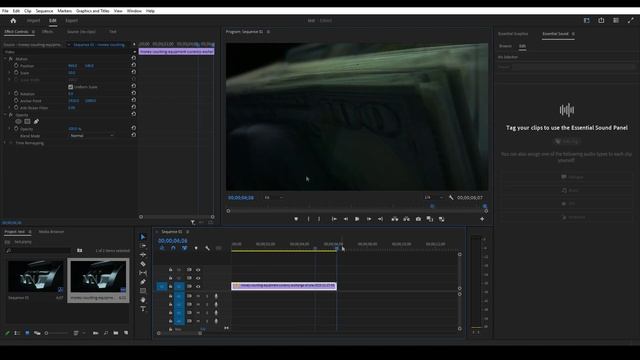Open the monitor Settings wrench icon
Image resolution: width=640 pixels, height=360 pixels.
click(x=451, y=198)
